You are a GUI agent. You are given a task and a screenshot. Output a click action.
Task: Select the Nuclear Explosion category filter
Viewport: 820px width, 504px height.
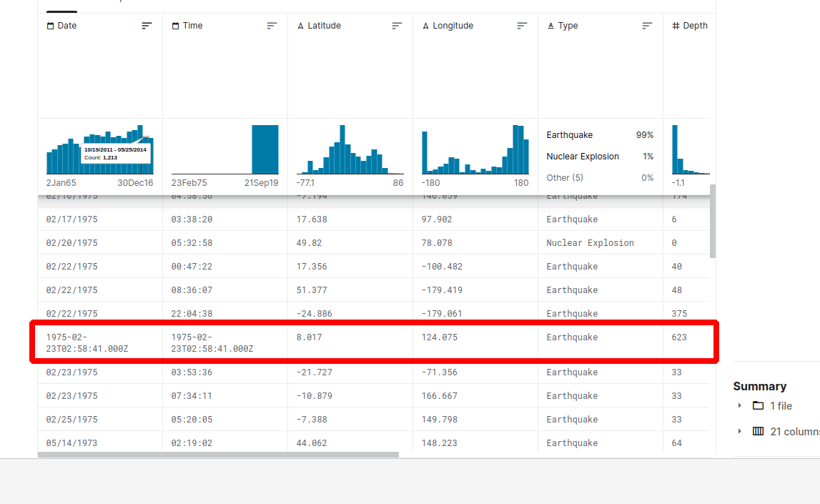(583, 156)
